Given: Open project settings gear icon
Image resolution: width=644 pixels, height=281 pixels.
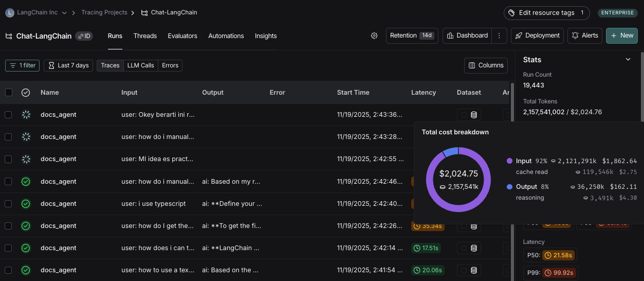Looking at the screenshot, I should tap(374, 36).
